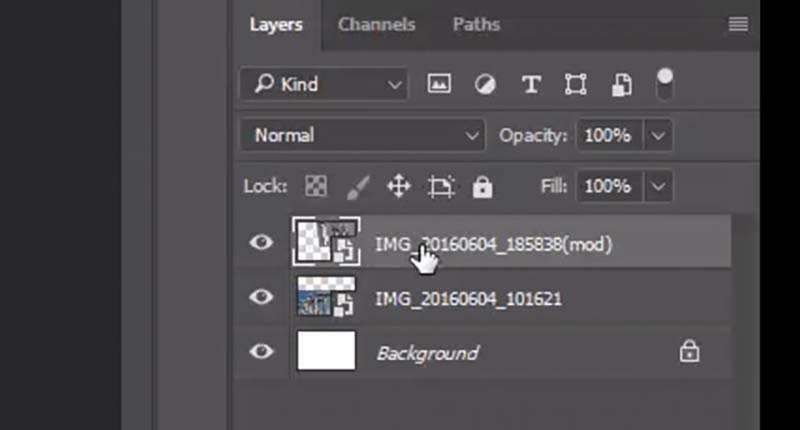
Task: Select the Layers tab
Action: tap(276, 25)
